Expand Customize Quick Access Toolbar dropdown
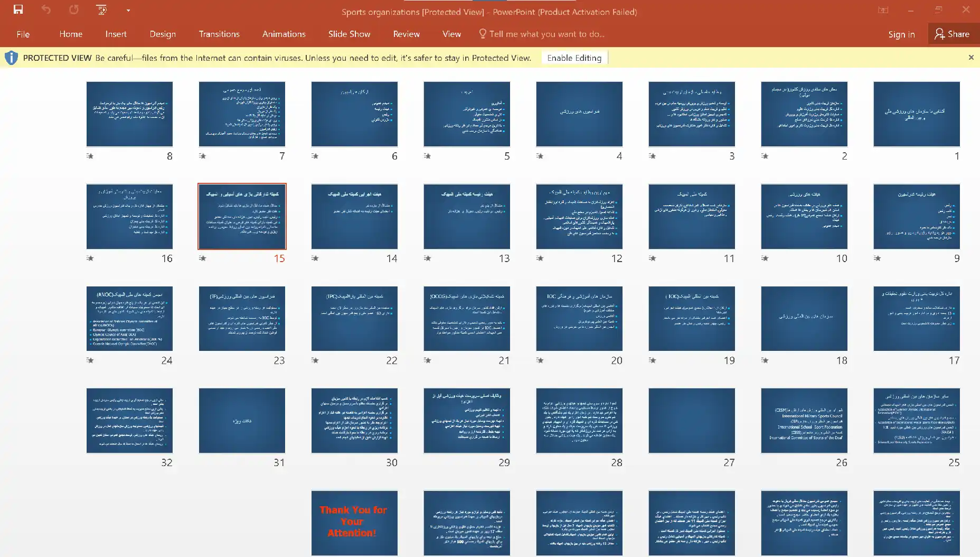The image size is (980, 557). pyautogui.click(x=128, y=10)
